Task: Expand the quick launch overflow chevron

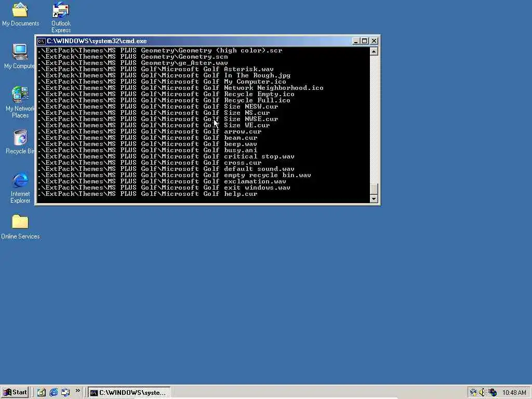Action: (x=78, y=391)
